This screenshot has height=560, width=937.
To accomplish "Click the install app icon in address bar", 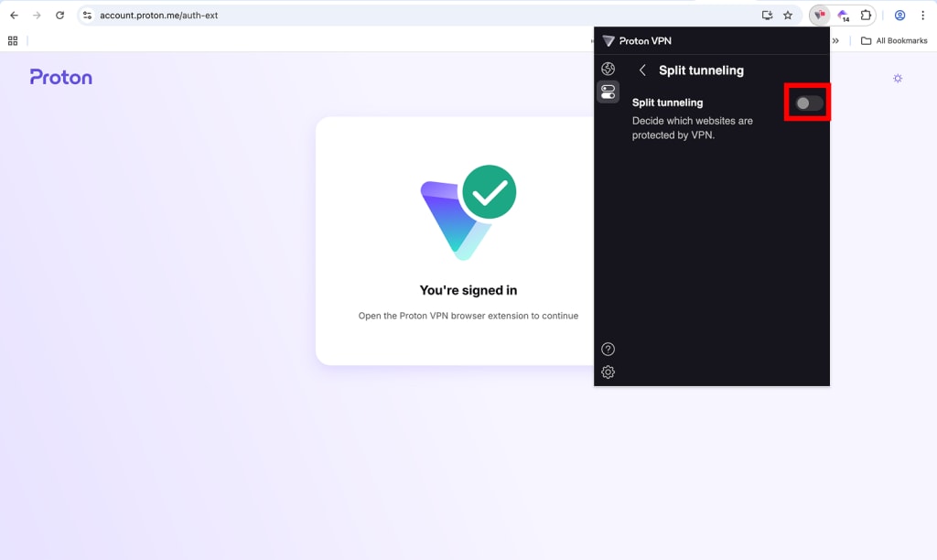I will 768,16.
